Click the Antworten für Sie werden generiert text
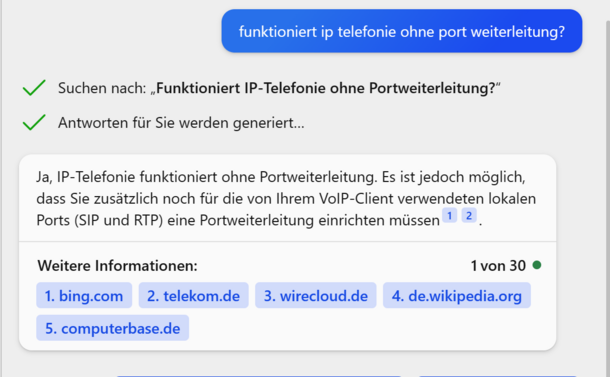610x377 pixels. [x=181, y=123]
